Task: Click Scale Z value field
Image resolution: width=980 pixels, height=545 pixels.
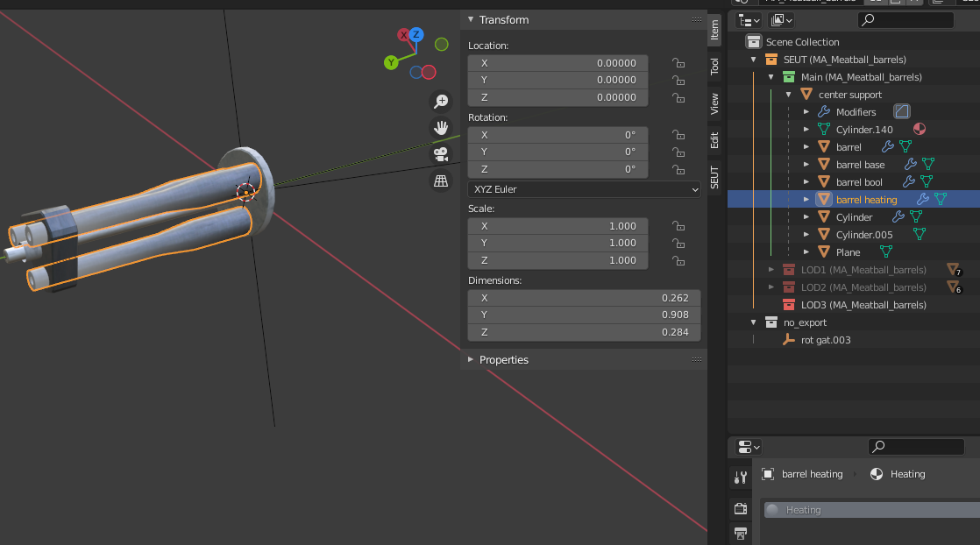Action: point(557,260)
